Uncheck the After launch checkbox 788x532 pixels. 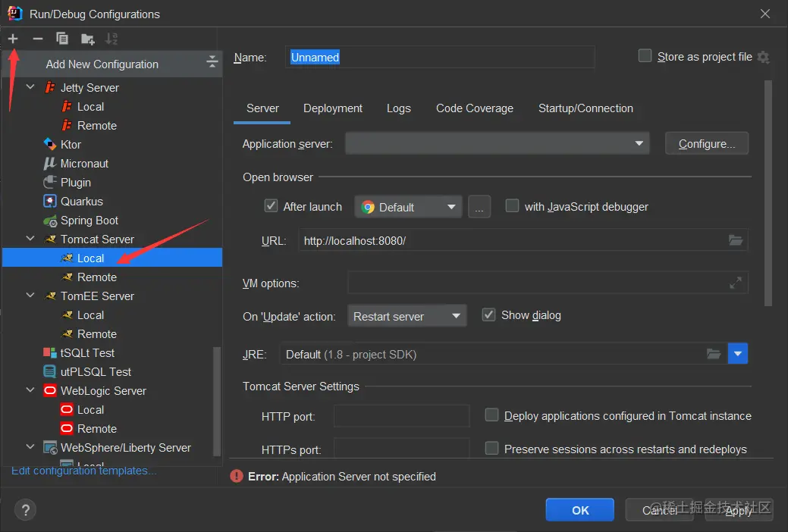(x=271, y=206)
